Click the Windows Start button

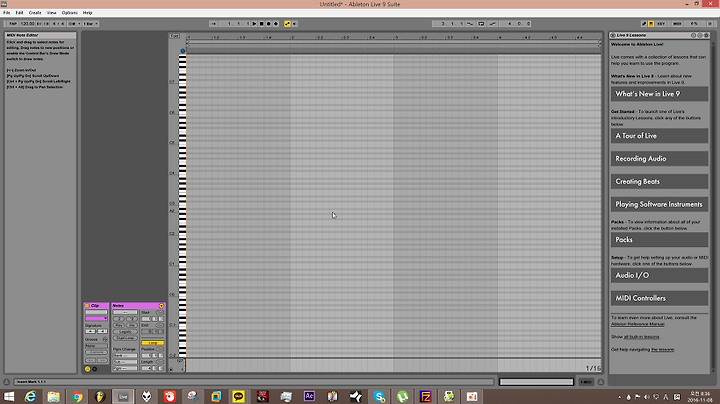8,397
